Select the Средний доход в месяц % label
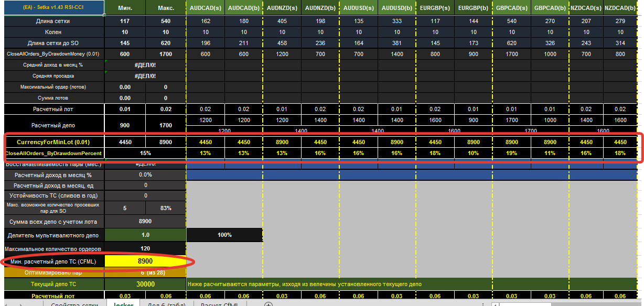 [x=54, y=65]
